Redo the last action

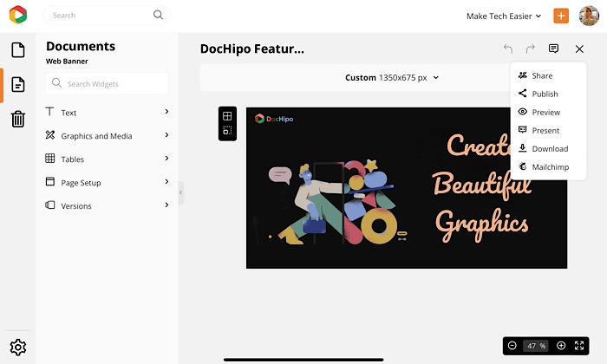(531, 49)
